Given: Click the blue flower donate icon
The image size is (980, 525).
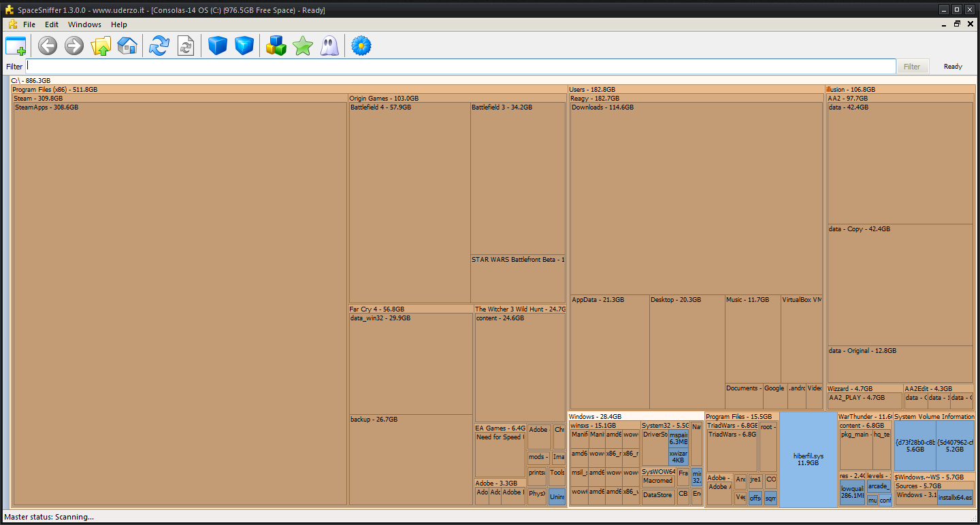Looking at the screenshot, I should pyautogui.click(x=361, y=46).
